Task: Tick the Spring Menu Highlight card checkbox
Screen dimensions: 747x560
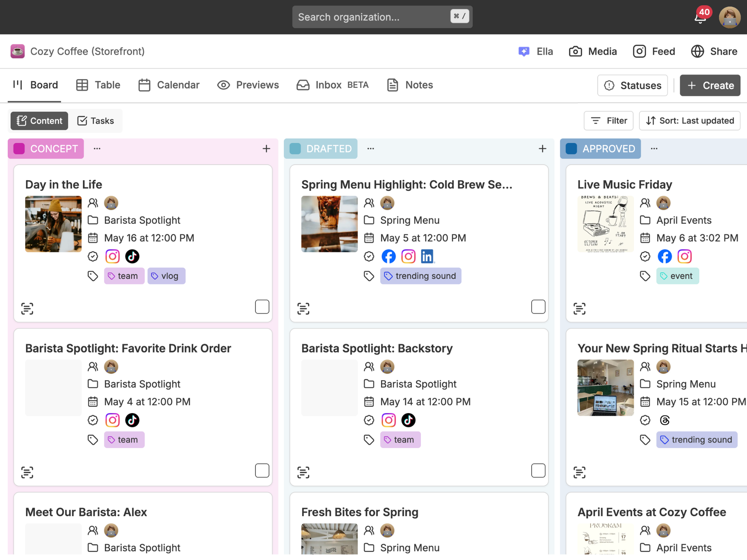Action: pyautogui.click(x=538, y=307)
